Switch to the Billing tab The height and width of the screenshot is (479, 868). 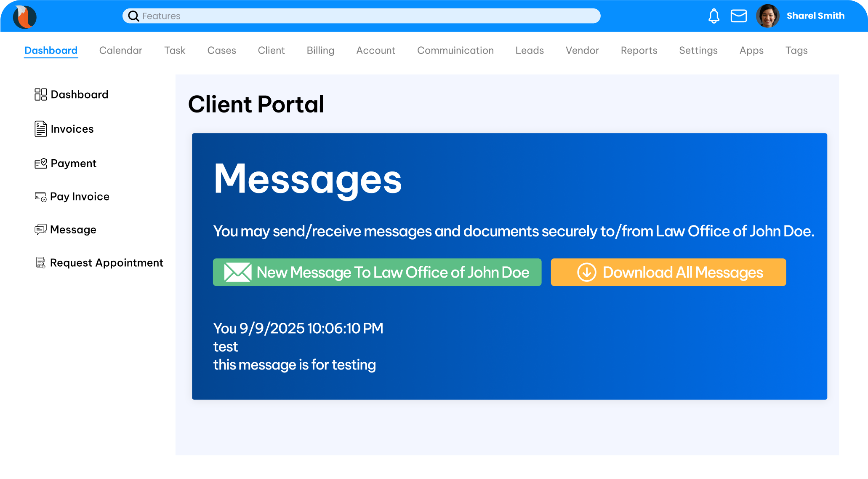coord(320,51)
